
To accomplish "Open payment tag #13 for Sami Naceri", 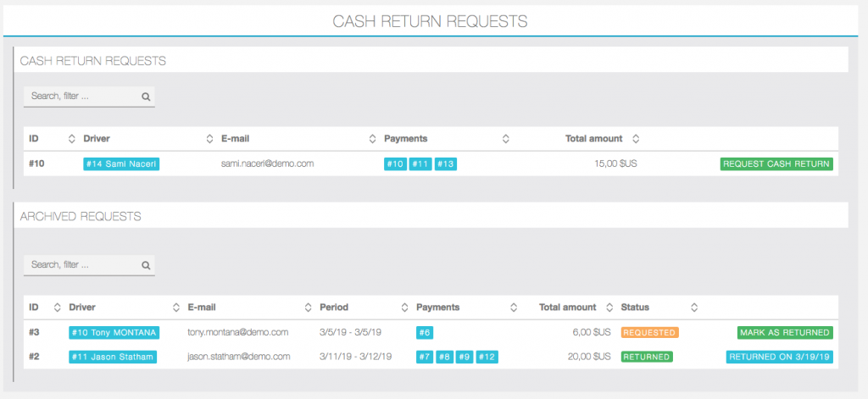I will (x=446, y=164).
